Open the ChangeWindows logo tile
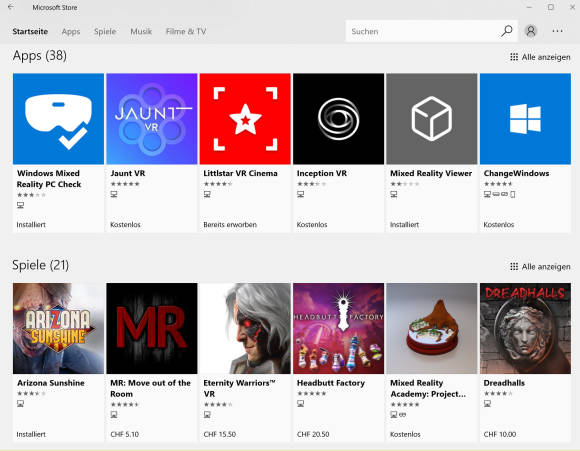Image resolution: width=580 pixels, height=451 pixels. [525, 119]
